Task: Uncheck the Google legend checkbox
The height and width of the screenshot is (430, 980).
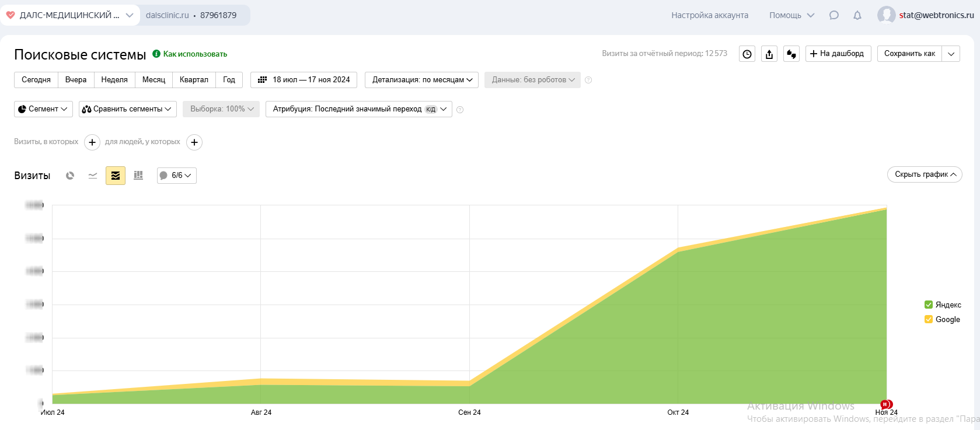Action: (929, 319)
